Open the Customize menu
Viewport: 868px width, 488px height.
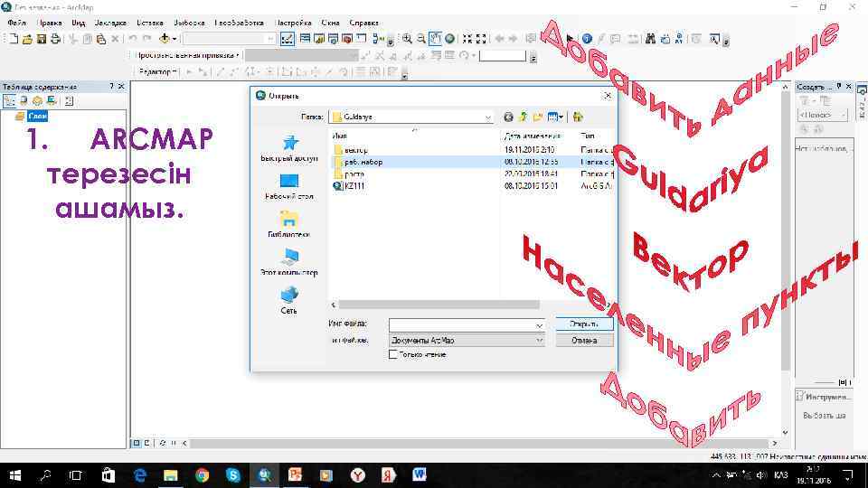point(293,23)
